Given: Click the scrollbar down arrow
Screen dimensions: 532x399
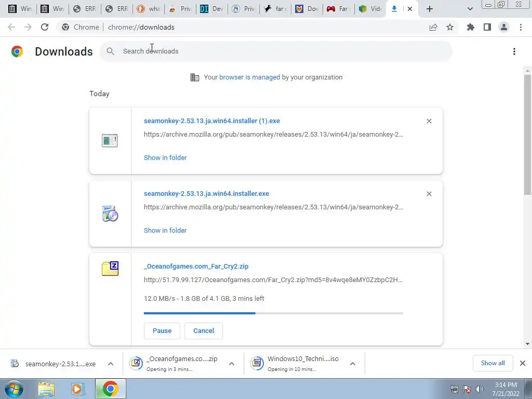Looking at the screenshot, I should pyautogui.click(x=527, y=344).
